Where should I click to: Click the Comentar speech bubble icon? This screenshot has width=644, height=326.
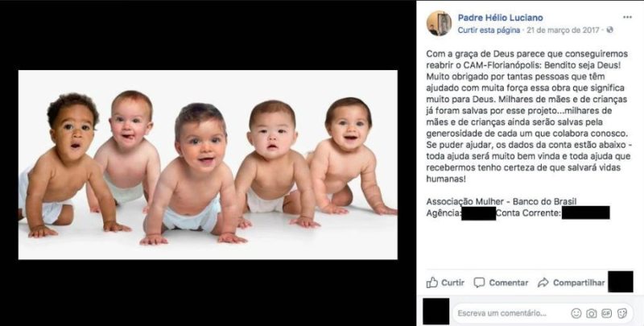[x=479, y=283]
